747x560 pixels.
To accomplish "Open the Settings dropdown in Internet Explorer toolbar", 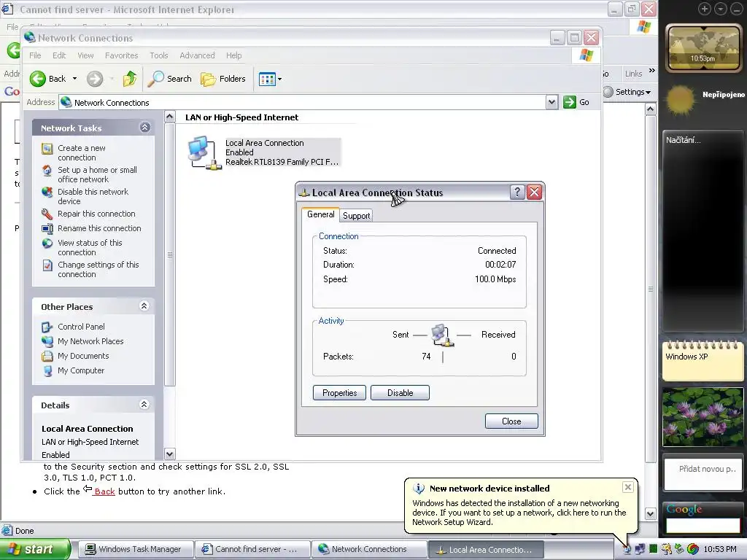I will (628, 92).
